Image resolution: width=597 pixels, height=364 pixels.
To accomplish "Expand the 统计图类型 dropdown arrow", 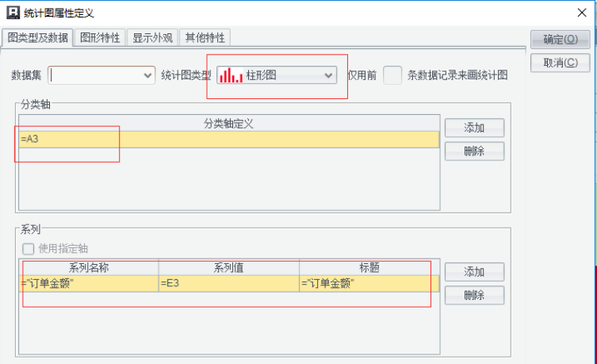I will point(328,75).
